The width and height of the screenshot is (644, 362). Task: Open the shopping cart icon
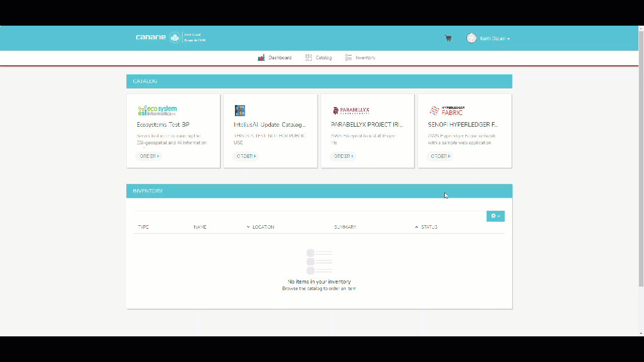click(448, 38)
